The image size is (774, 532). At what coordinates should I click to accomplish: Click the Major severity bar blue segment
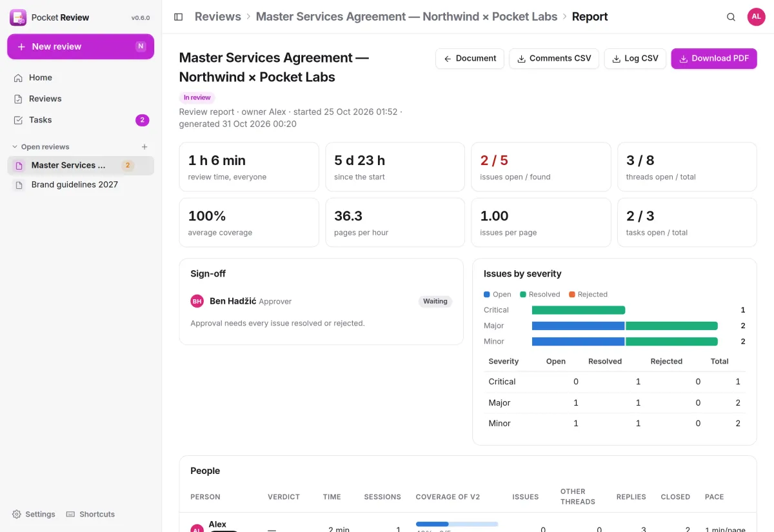coord(579,326)
